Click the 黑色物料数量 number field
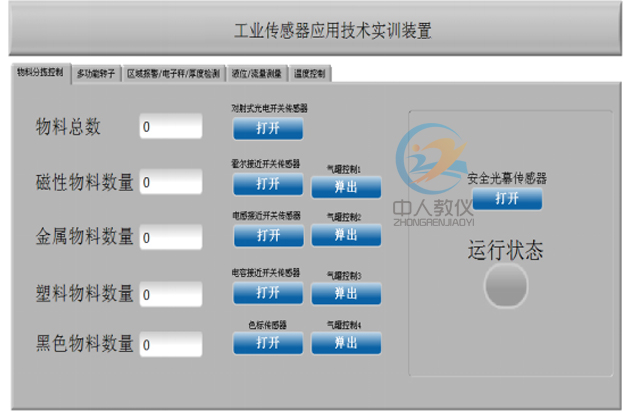Image resolution: width=624 pixels, height=411 pixels. point(171,344)
